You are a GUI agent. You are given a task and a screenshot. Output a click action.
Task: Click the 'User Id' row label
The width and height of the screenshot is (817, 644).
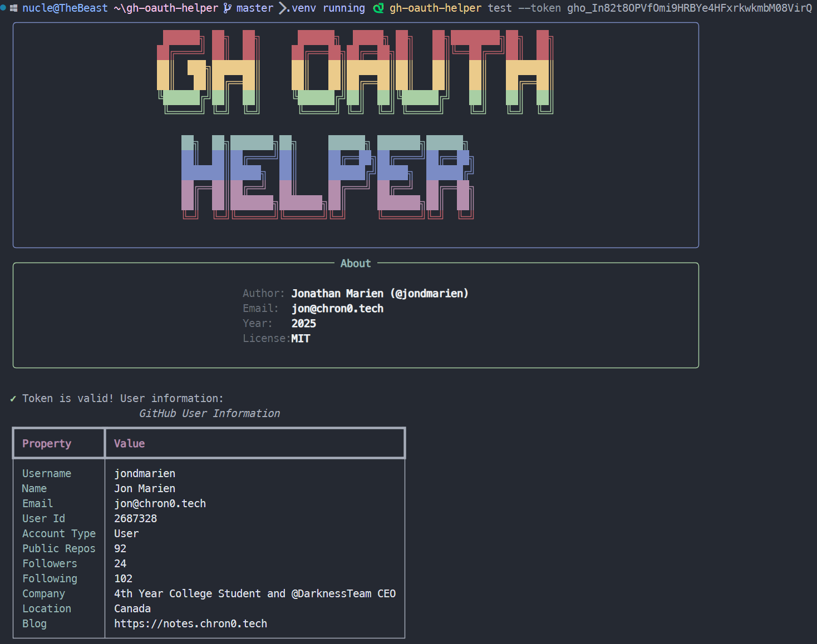(43, 519)
